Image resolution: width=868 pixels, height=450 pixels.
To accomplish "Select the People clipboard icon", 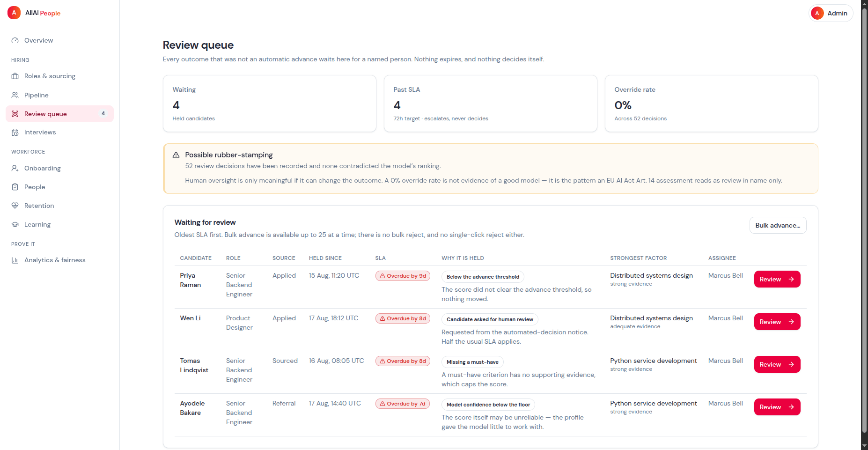I will (15, 187).
